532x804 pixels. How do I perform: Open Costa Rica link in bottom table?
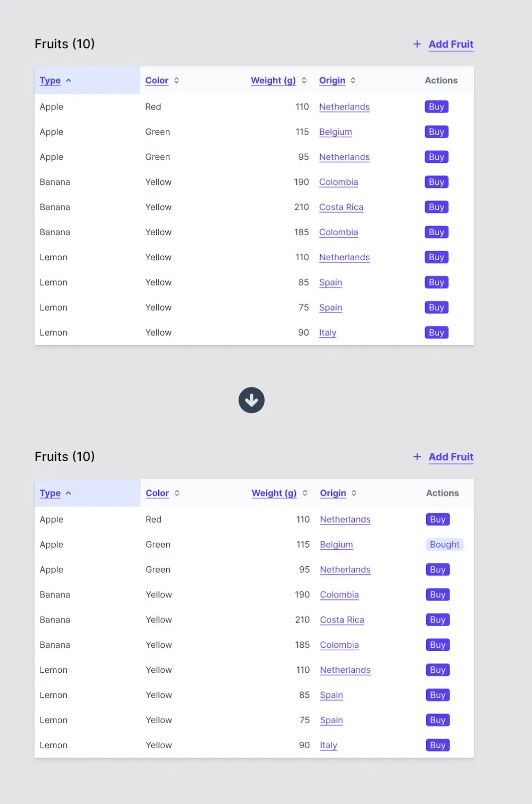pos(342,620)
